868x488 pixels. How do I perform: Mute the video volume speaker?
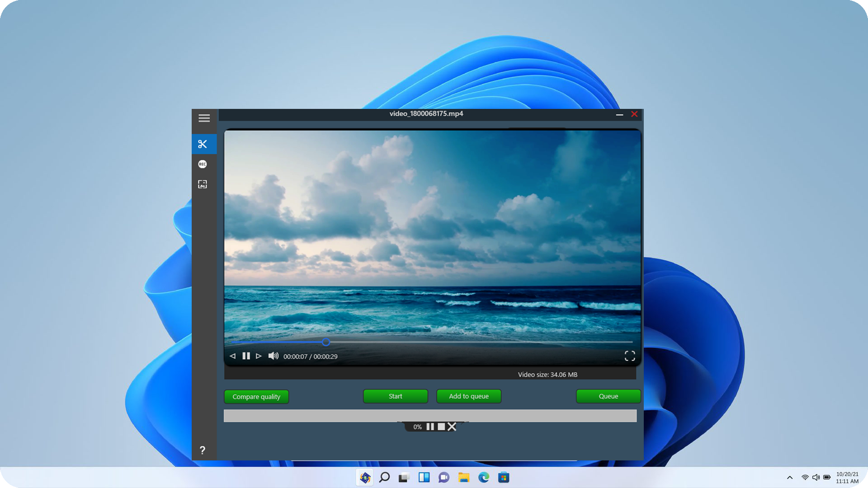[x=273, y=356]
